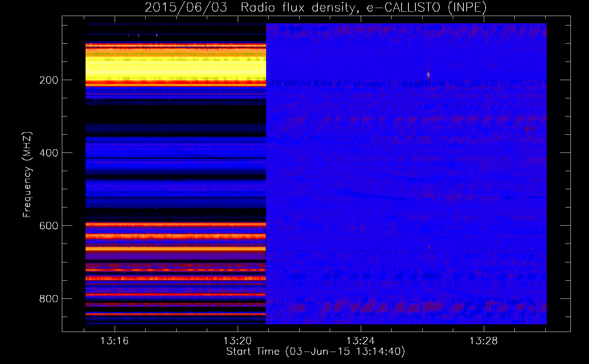This screenshot has width=589, height=364.
Task: Click the "Frequency (MHZ)" axis label
Action: coord(27,175)
